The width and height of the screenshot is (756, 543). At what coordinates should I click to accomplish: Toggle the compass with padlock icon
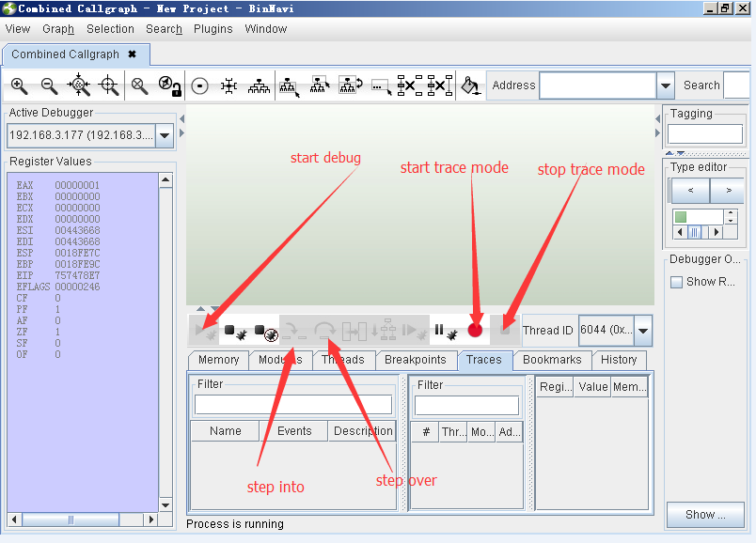(x=169, y=85)
